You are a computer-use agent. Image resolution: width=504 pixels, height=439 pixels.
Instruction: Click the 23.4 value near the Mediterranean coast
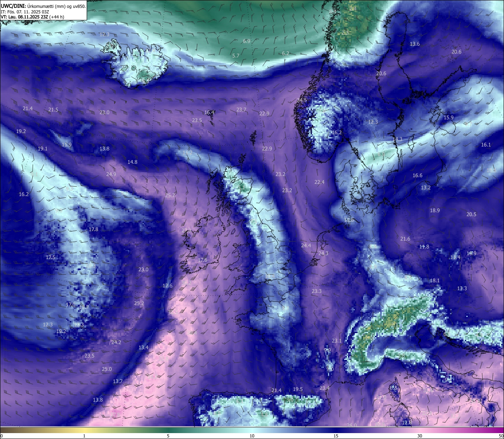point(324,388)
